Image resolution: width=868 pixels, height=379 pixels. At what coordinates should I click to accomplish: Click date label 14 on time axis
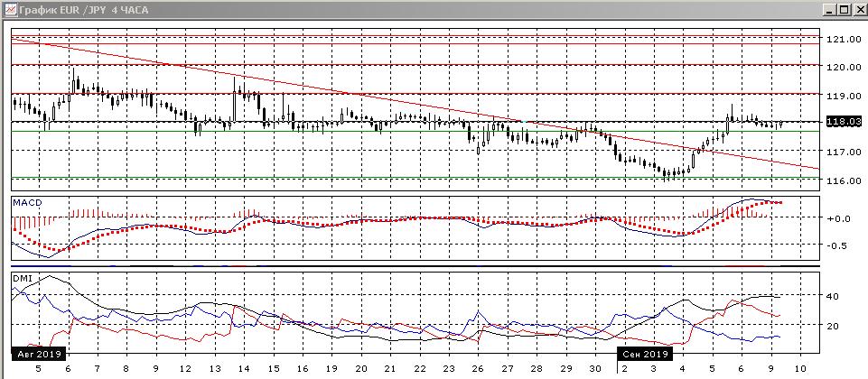(x=244, y=368)
